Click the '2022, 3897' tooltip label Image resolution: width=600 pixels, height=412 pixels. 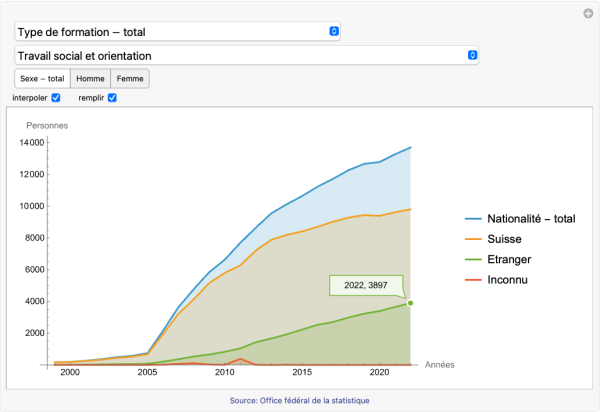click(x=365, y=286)
